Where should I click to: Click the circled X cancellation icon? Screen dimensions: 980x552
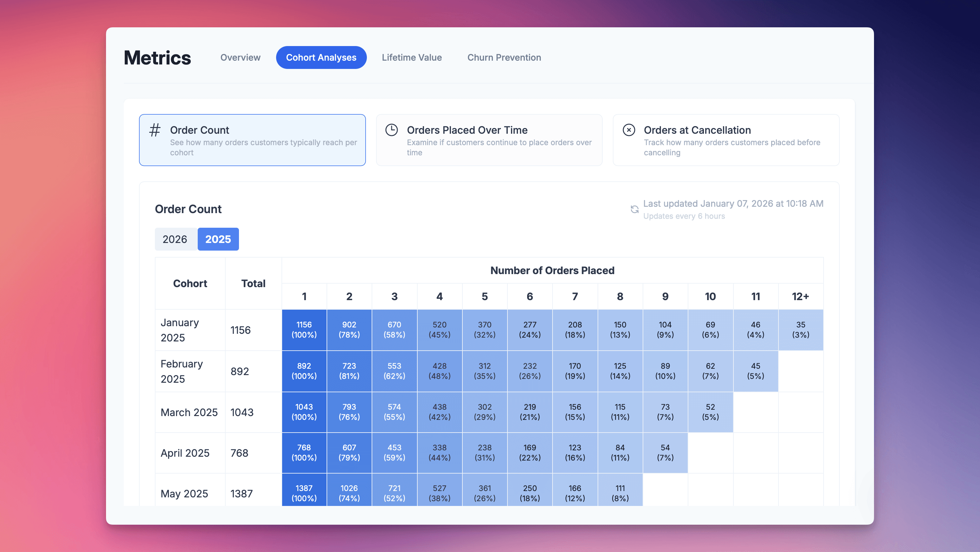coord(628,130)
